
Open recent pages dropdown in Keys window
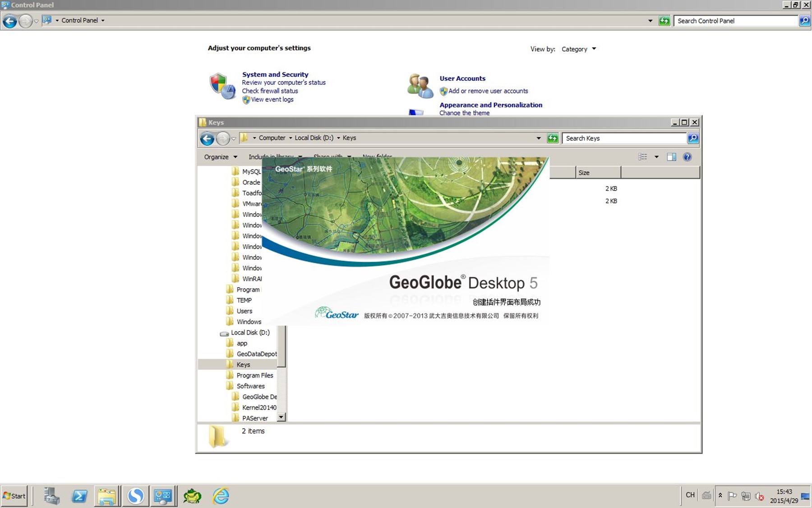click(234, 139)
